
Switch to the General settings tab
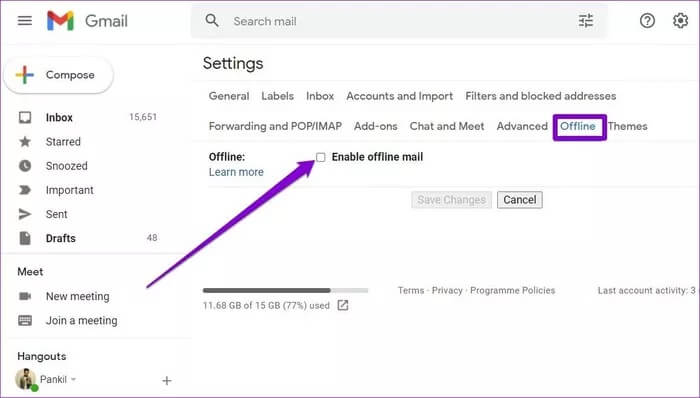coord(229,96)
